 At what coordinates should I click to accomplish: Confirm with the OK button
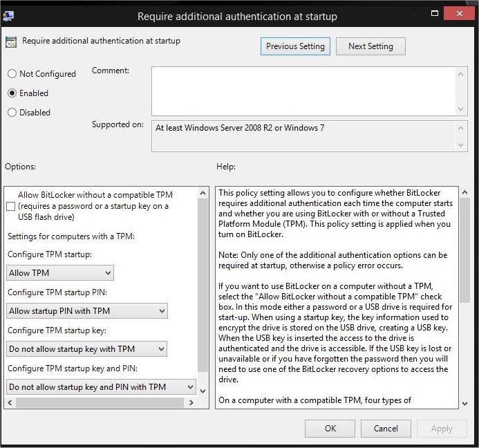[330, 429]
